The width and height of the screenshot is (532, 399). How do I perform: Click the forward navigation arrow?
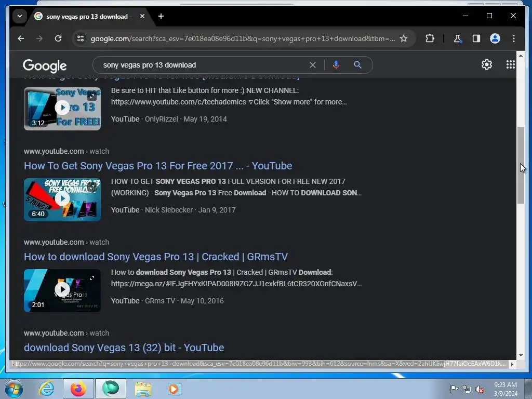click(x=39, y=38)
